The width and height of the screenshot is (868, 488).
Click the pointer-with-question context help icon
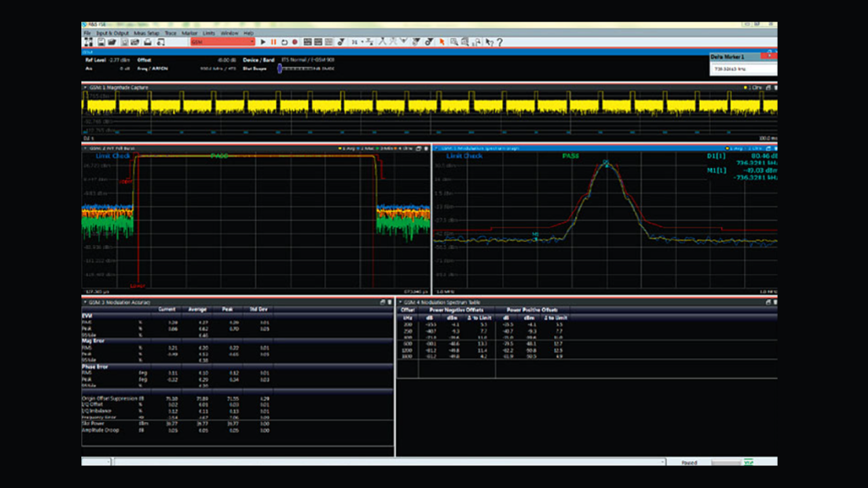pos(489,42)
